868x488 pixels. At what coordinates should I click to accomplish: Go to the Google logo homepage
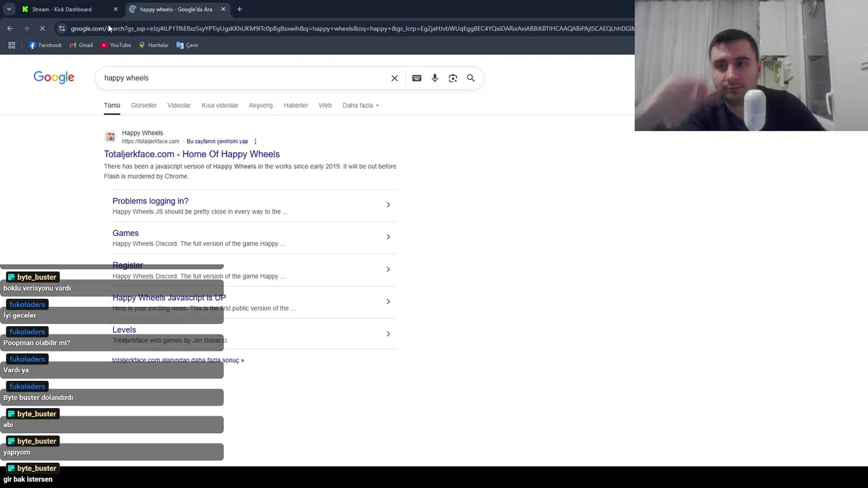point(54,77)
